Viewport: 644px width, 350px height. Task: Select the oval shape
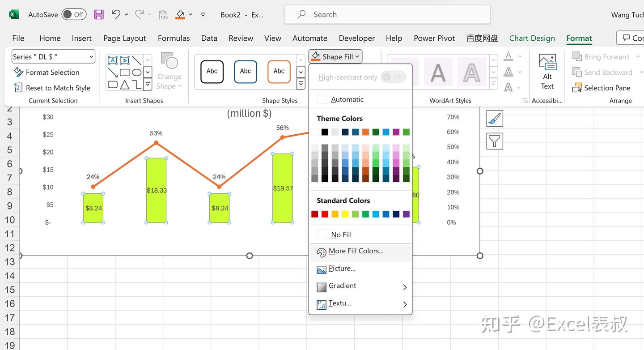click(137, 73)
